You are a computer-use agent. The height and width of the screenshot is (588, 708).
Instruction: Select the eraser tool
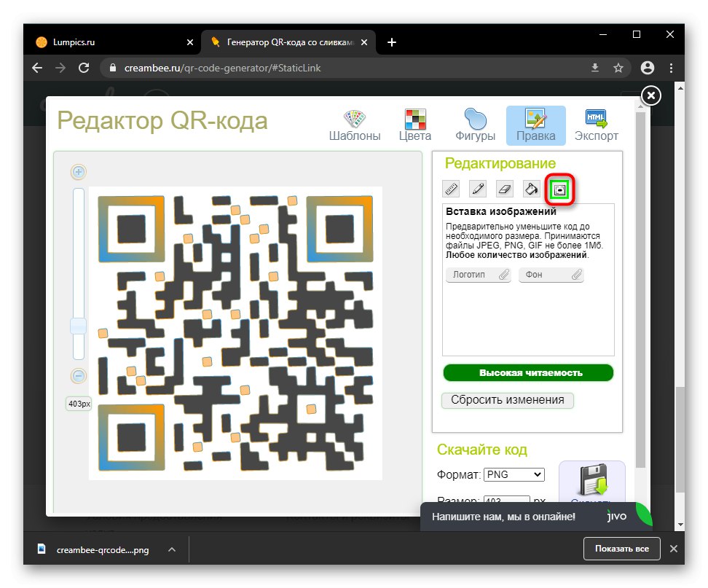504,189
